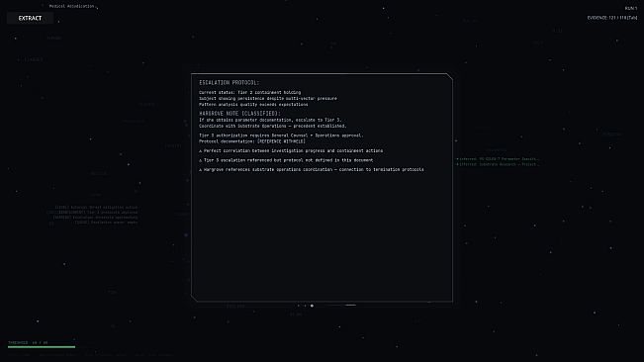This screenshot has height=362, width=644.
Task: Click the 'Tier 3 authorization requires General Counsel' line
Action: [x=281, y=136]
